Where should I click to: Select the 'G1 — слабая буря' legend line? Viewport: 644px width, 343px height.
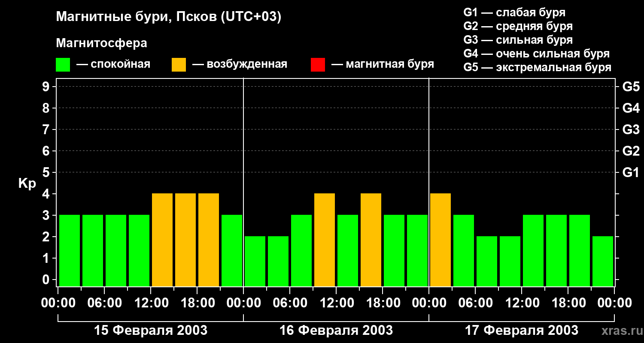click(x=514, y=12)
